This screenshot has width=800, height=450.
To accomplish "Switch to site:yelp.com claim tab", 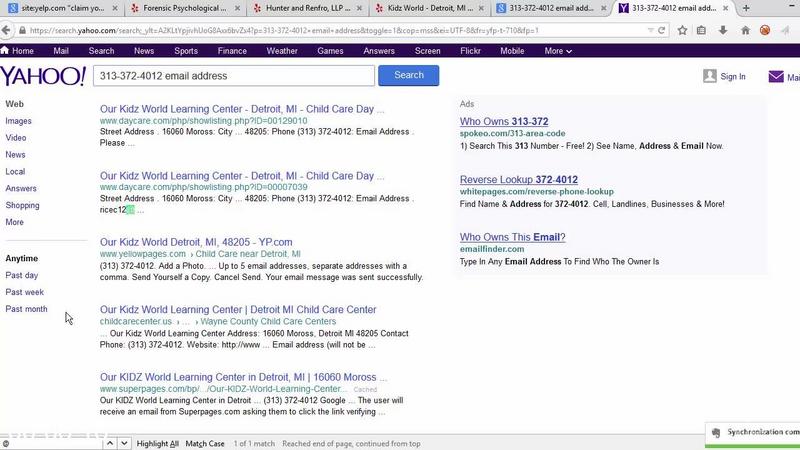I will click(61, 8).
